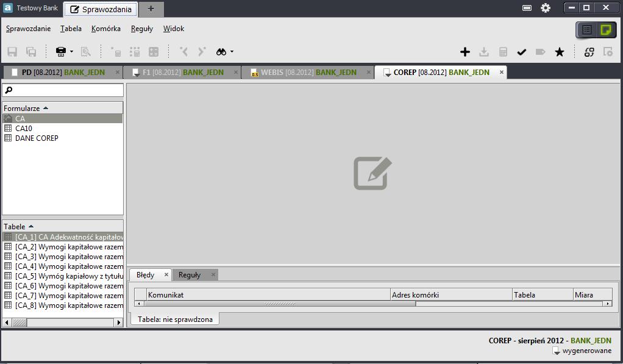Click the calculate single cell icon
Image resolution: width=623 pixels, height=364 pixels.
(x=116, y=52)
